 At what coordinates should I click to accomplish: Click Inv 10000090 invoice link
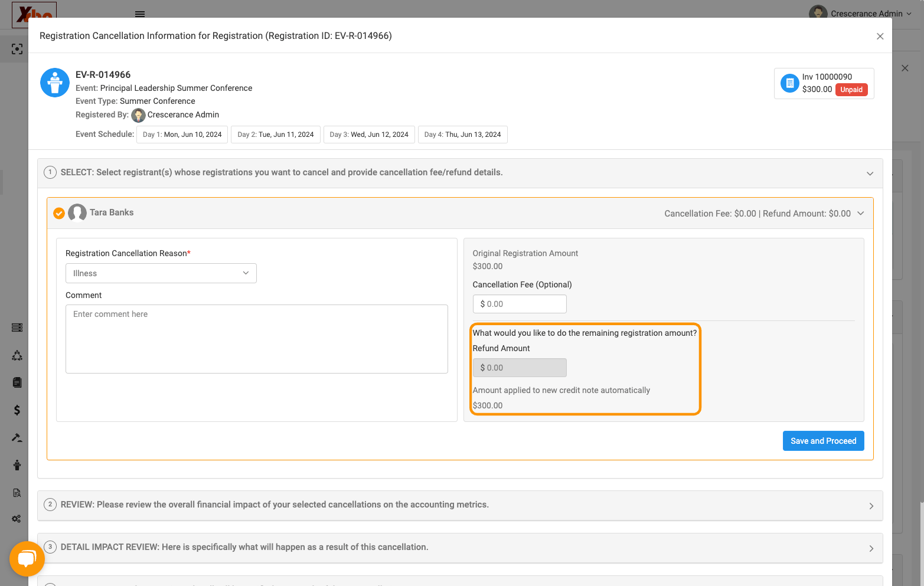coord(827,77)
